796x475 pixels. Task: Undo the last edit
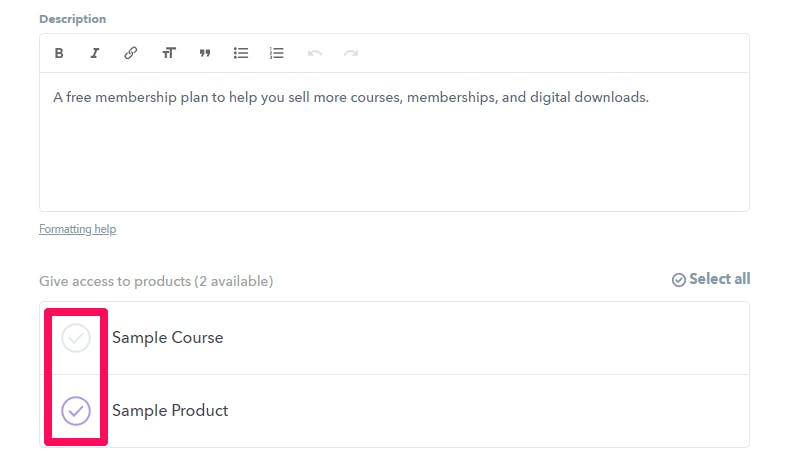click(x=315, y=53)
